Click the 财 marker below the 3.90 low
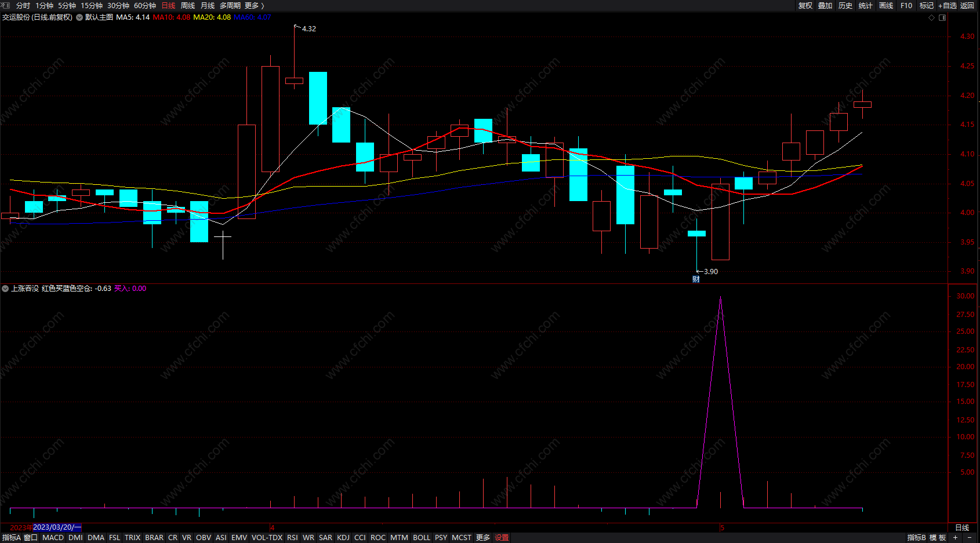The image size is (980, 543). click(696, 279)
